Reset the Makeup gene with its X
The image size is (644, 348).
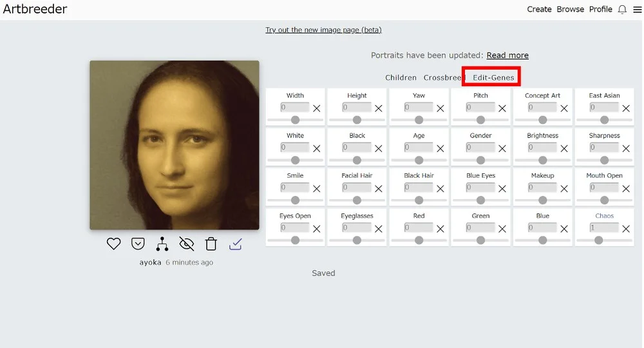coord(564,189)
